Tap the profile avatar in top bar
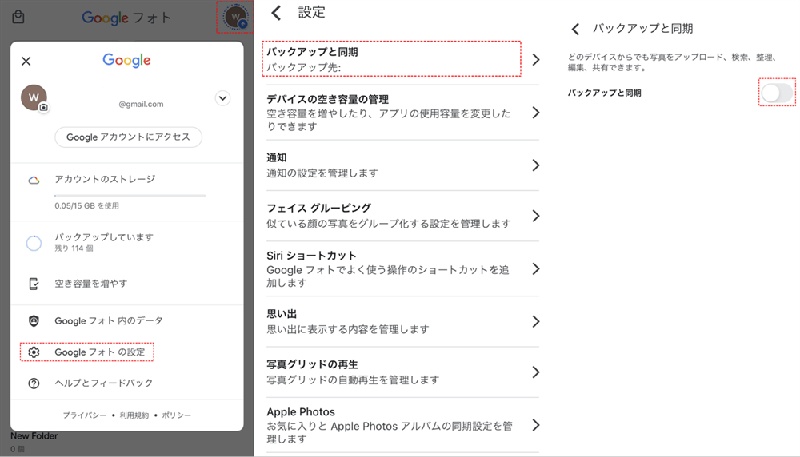This screenshot has width=800, height=457. (x=235, y=17)
